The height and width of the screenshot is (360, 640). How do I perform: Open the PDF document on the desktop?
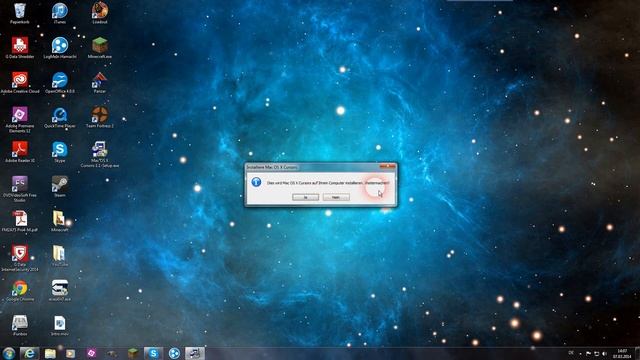tap(20, 221)
